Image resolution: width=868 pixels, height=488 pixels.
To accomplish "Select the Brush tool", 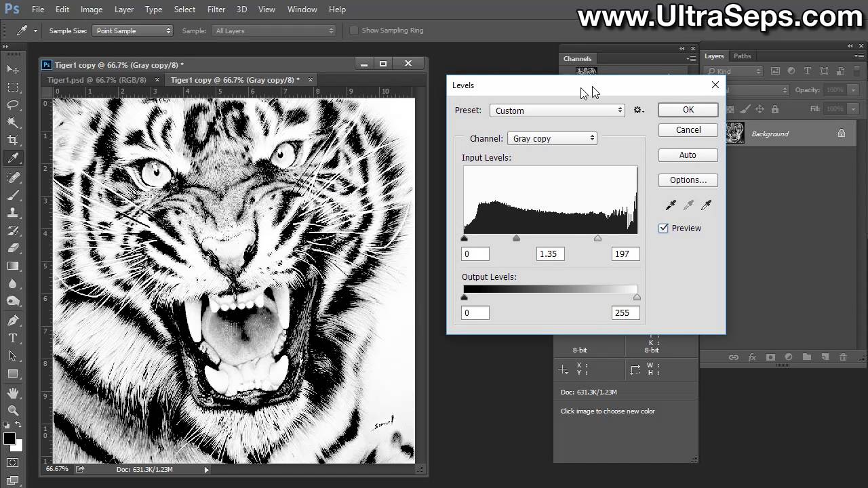I will pyautogui.click(x=13, y=195).
